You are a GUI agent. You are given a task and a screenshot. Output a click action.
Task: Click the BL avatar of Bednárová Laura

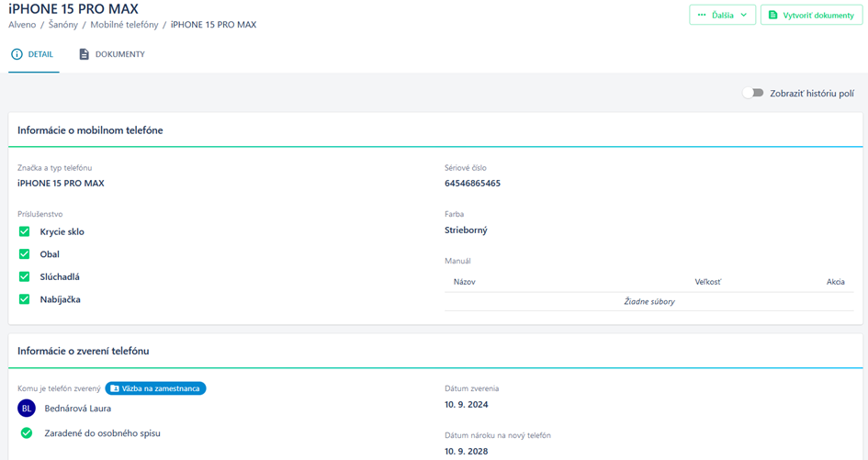coord(27,409)
